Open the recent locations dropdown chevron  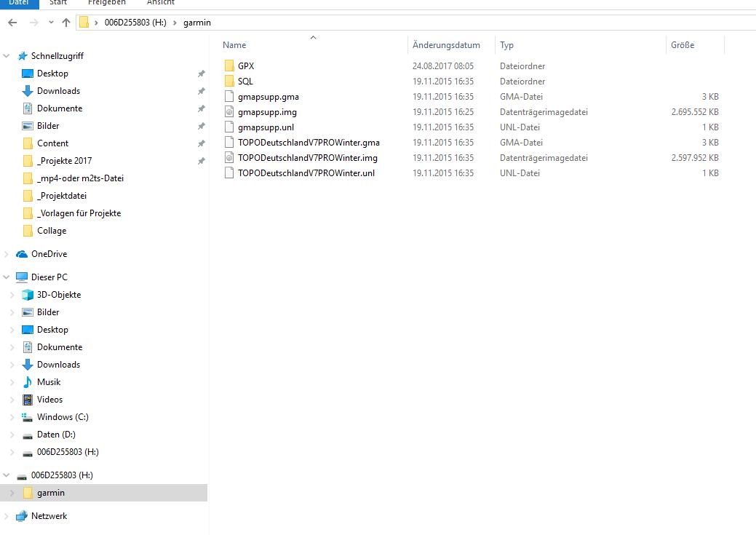[51, 23]
